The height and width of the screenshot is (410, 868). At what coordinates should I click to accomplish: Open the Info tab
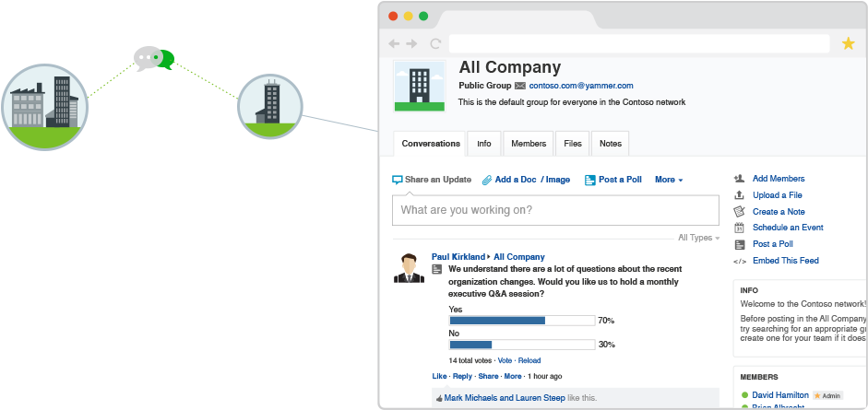point(484,144)
